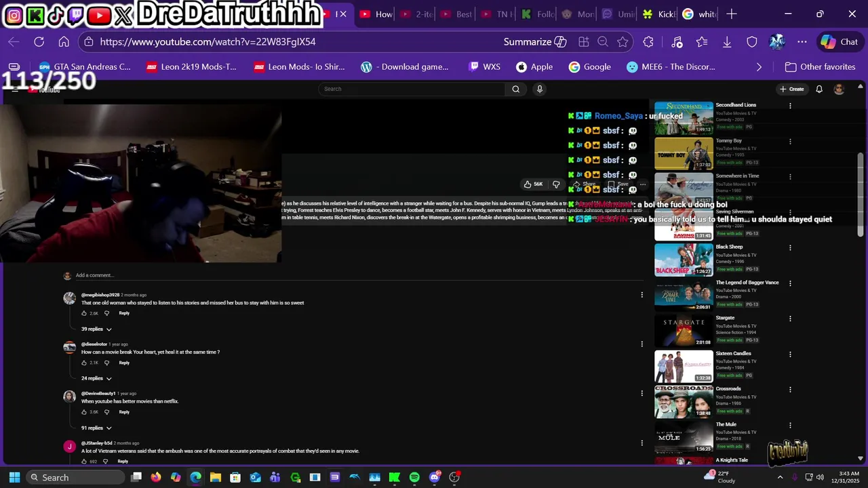Switch to the 'Kick' browser tab
Viewport: 868px width, 488px height.
[x=658, y=14]
